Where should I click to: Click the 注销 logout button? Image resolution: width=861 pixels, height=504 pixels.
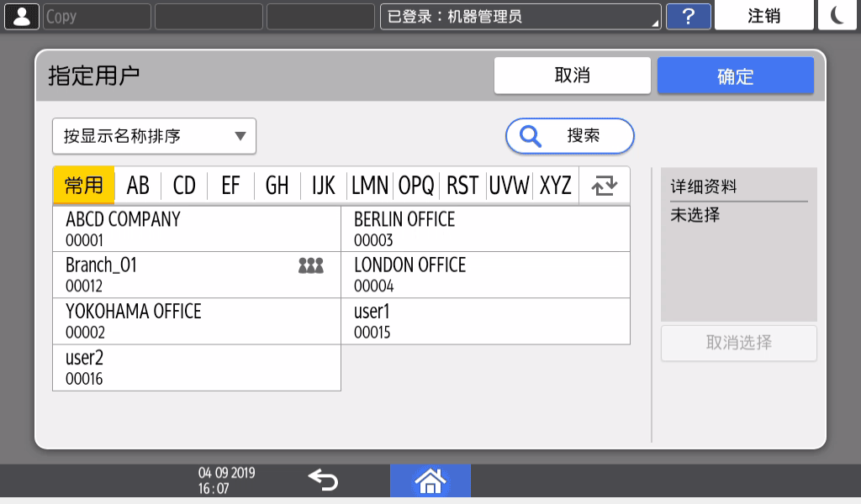(x=763, y=16)
